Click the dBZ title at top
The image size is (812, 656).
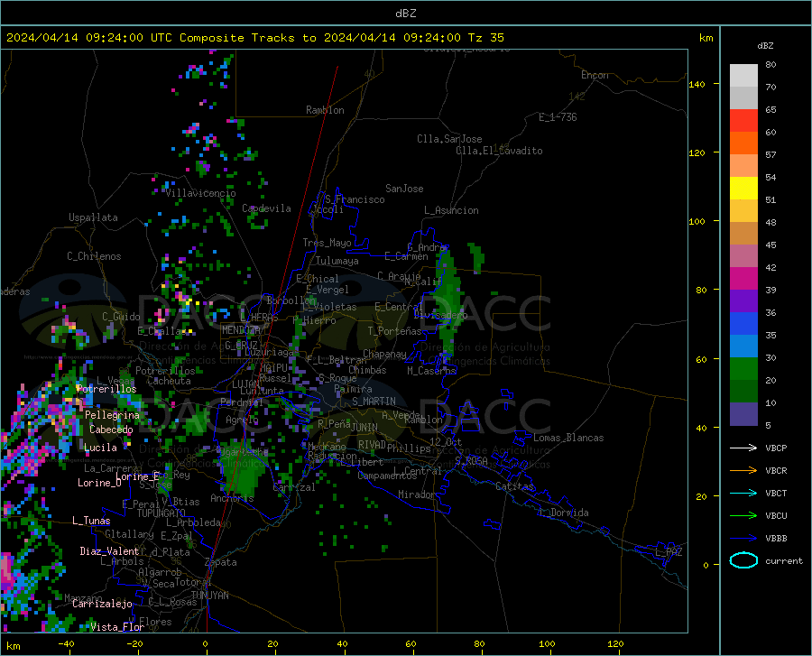pyautogui.click(x=405, y=14)
